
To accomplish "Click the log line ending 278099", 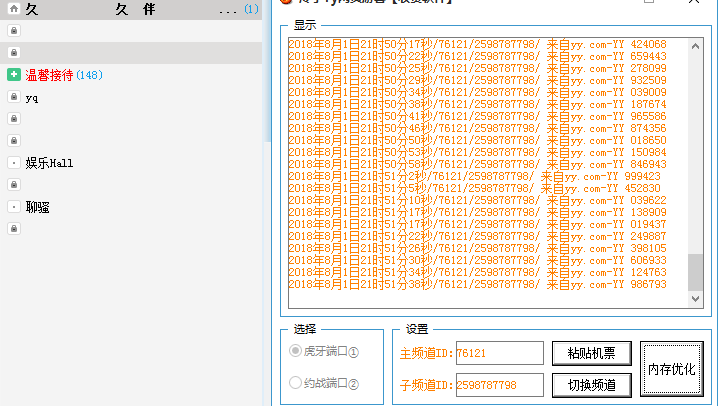I will pos(478,68).
